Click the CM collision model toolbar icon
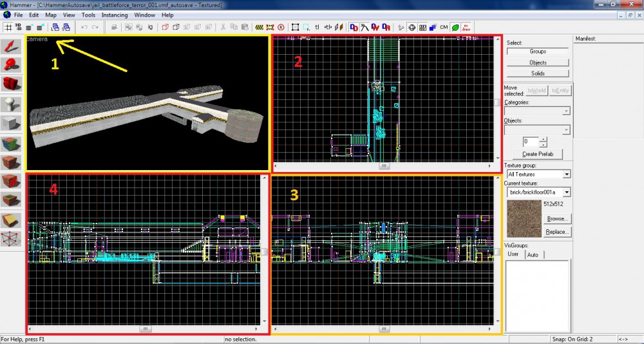This screenshot has height=344, width=644. [444, 27]
